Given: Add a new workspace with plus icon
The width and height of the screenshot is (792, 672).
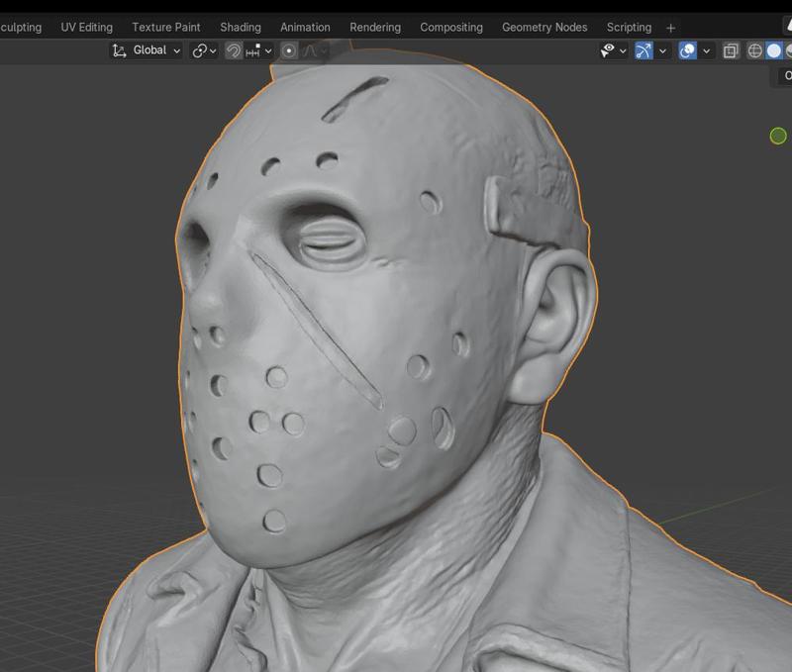Looking at the screenshot, I should [x=670, y=28].
